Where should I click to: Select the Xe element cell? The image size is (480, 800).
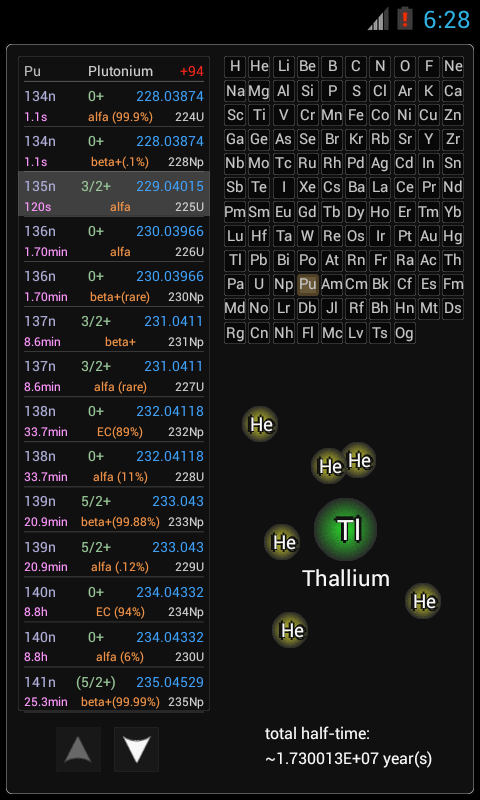pyautogui.click(x=308, y=187)
